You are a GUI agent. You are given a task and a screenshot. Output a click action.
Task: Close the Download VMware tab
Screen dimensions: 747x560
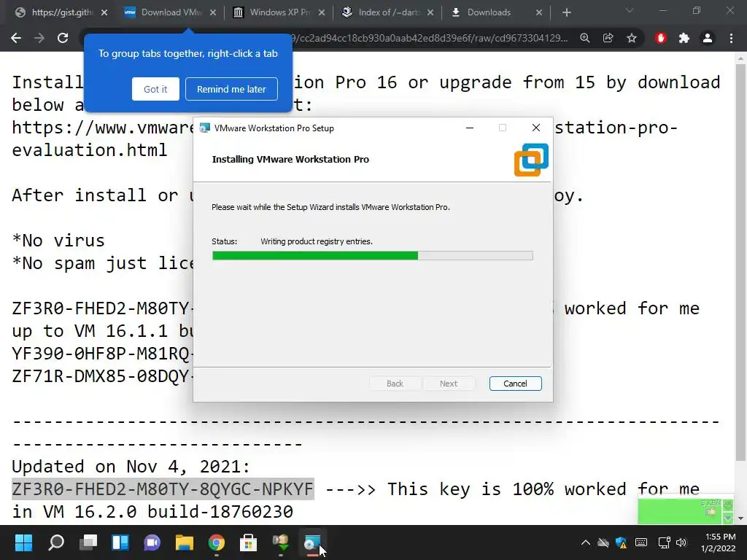click(x=213, y=13)
